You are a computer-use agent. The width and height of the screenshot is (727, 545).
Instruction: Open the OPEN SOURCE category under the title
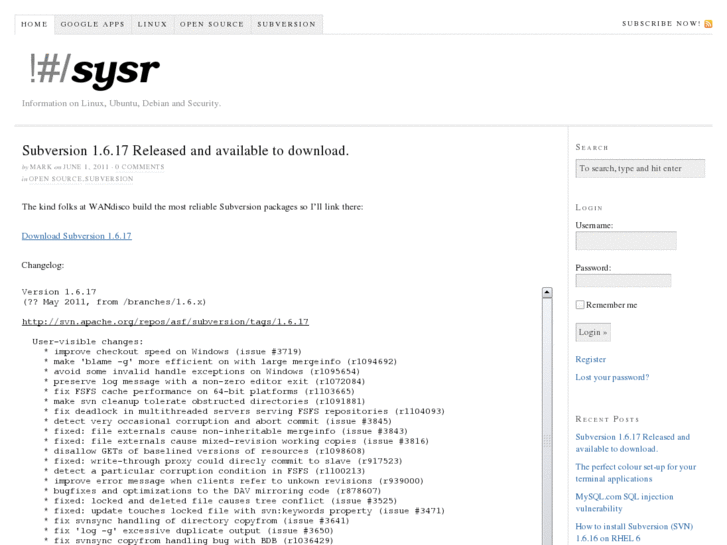coord(56,179)
